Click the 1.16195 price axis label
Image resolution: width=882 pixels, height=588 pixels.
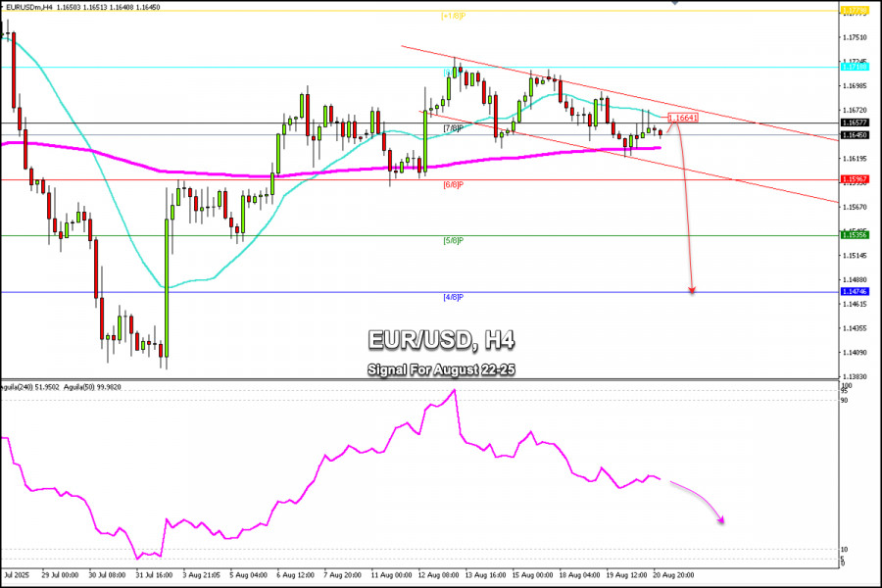click(855, 159)
